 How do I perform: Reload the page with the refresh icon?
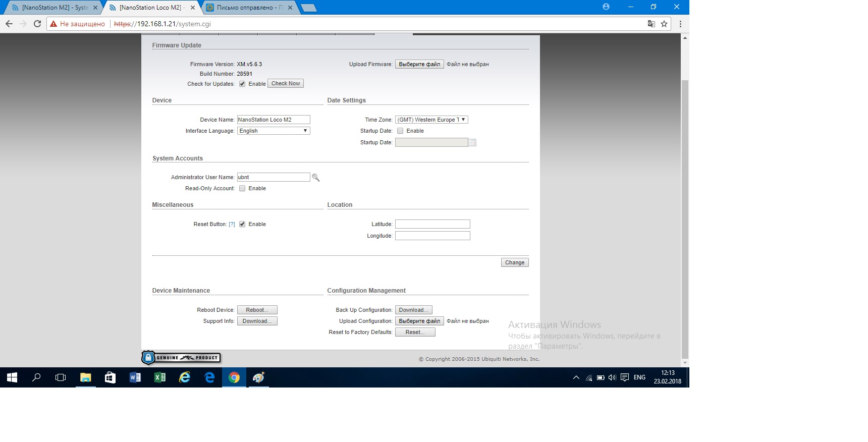pyautogui.click(x=37, y=24)
